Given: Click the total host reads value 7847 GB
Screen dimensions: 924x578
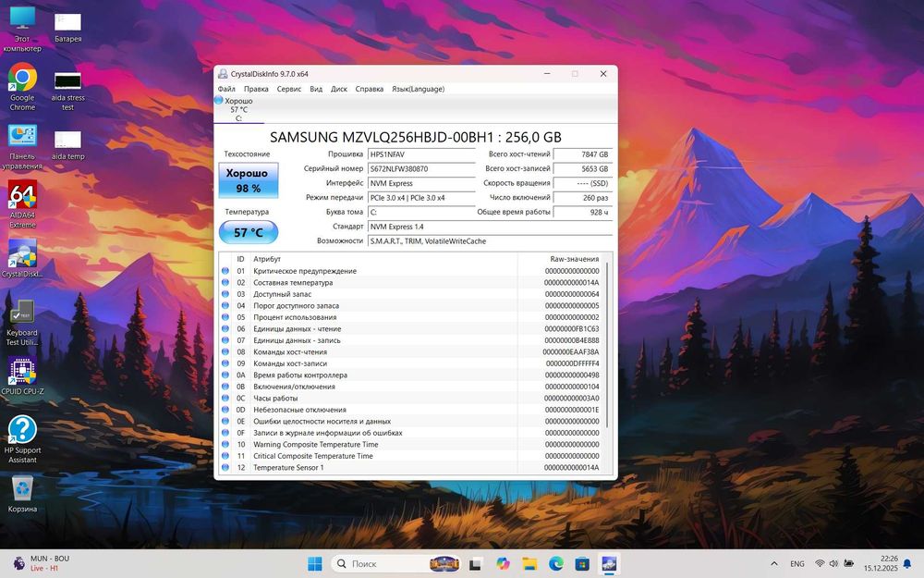Looking at the screenshot, I should coord(583,154).
